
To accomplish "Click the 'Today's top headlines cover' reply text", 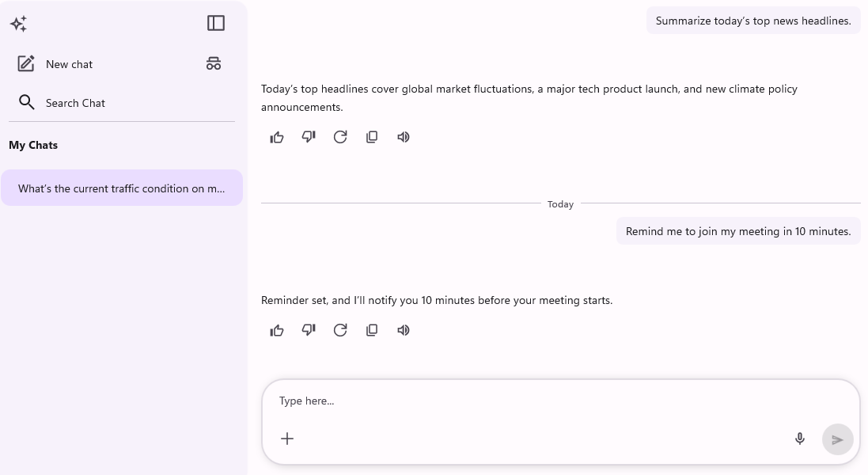I will pyautogui.click(x=529, y=98).
